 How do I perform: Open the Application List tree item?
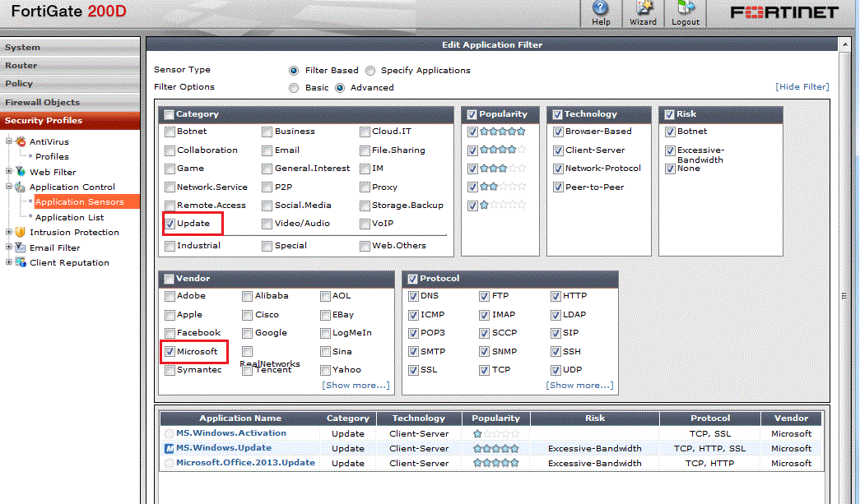pos(70,218)
